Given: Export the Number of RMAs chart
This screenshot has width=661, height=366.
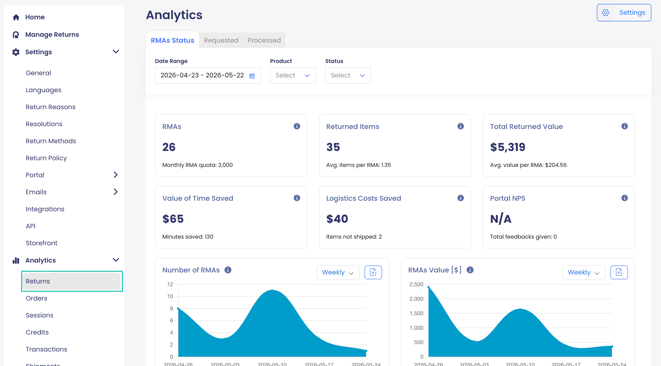Looking at the screenshot, I should (x=373, y=272).
